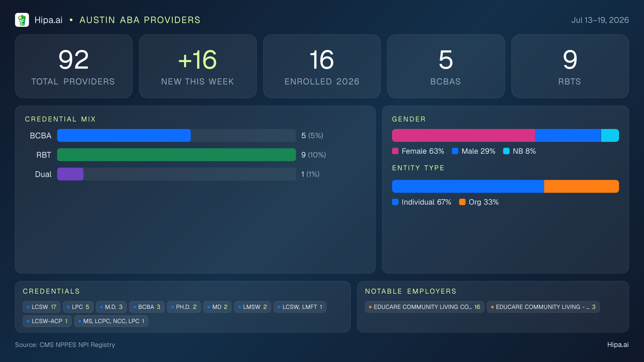Select the LPC 5 credential chip
This screenshot has width=644, height=362.
pos(78,307)
